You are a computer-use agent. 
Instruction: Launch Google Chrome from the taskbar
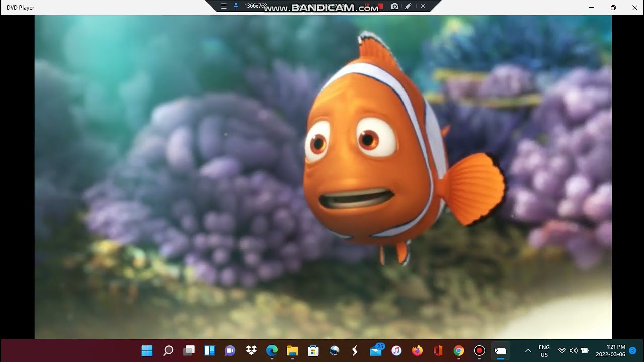(459, 351)
